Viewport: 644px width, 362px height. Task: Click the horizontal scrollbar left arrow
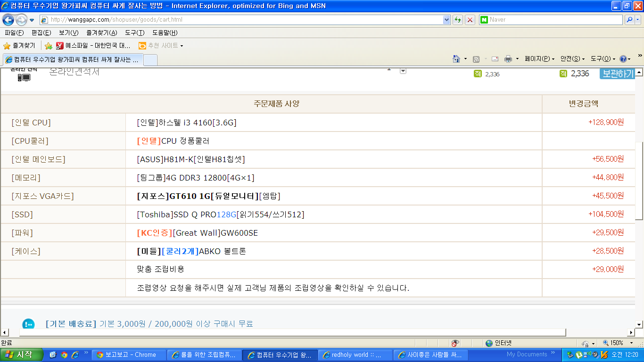coord(4,332)
